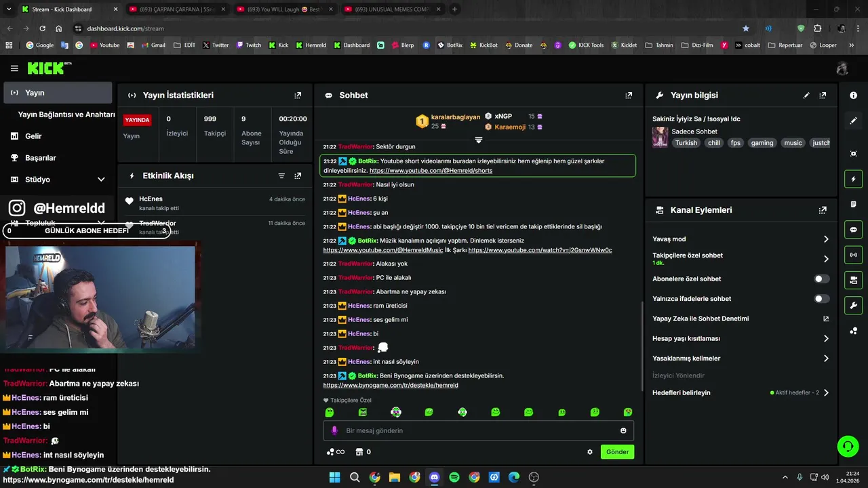Toggle the lightning activity icon in right sidebar
The width and height of the screenshot is (868, 488).
(853, 179)
